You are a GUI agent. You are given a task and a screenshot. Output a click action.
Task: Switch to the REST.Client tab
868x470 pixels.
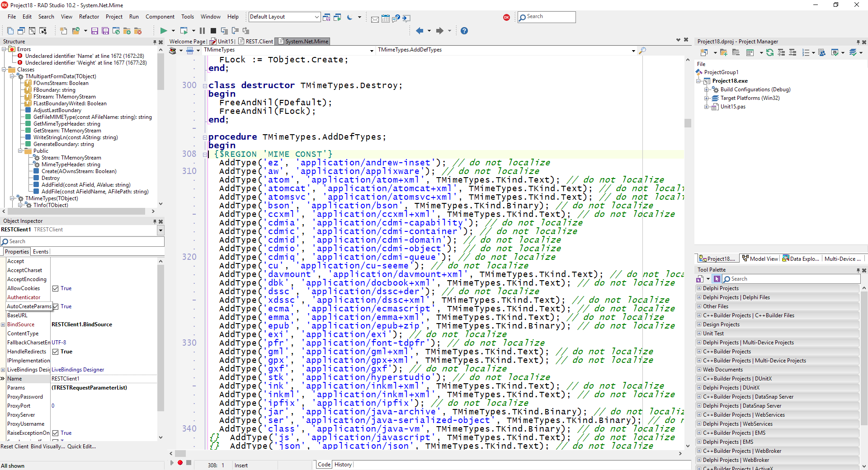(256, 42)
